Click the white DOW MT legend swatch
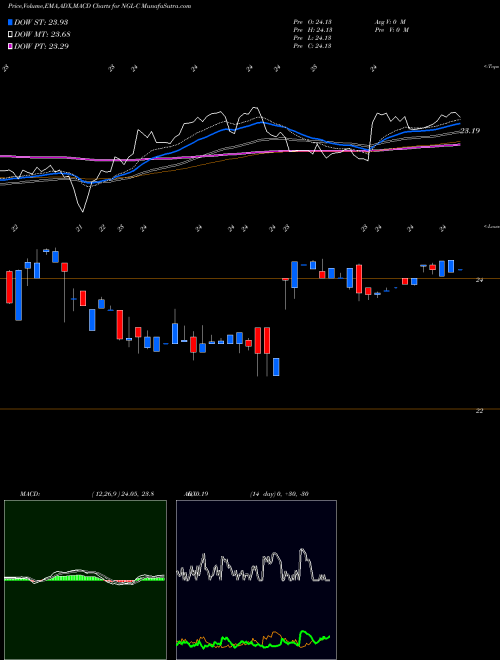 10,35
